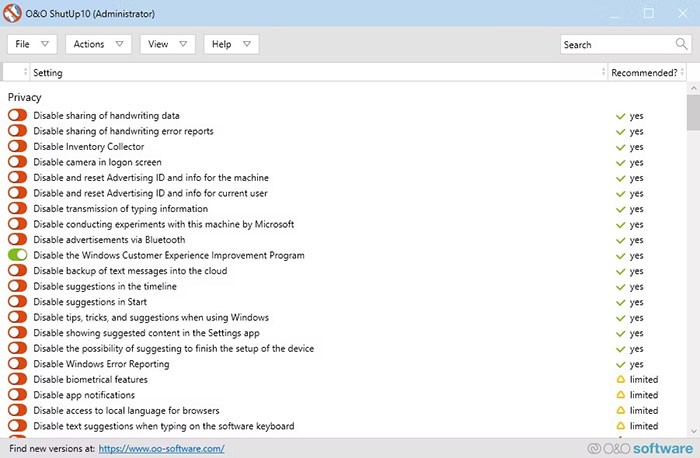Click the search magnifier icon
The width and height of the screenshot is (700, 458).
click(x=681, y=44)
